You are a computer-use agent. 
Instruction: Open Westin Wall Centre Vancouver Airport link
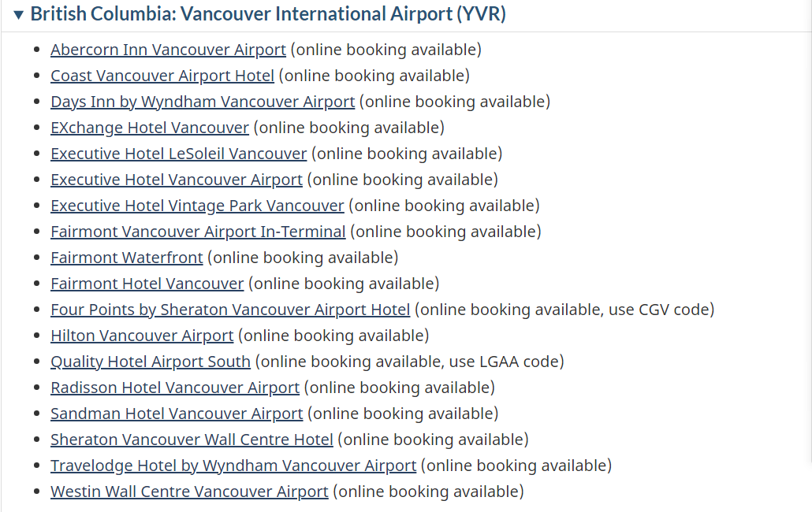[189, 491]
